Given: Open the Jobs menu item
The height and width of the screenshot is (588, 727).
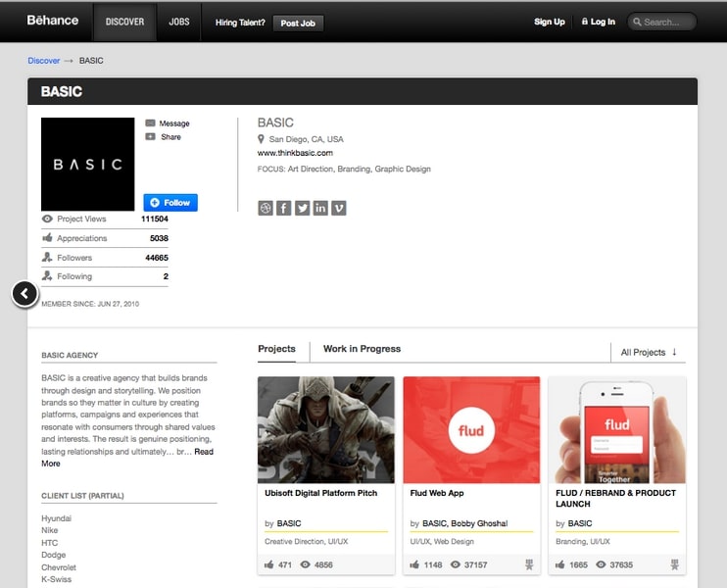Looking at the screenshot, I should (x=179, y=22).
